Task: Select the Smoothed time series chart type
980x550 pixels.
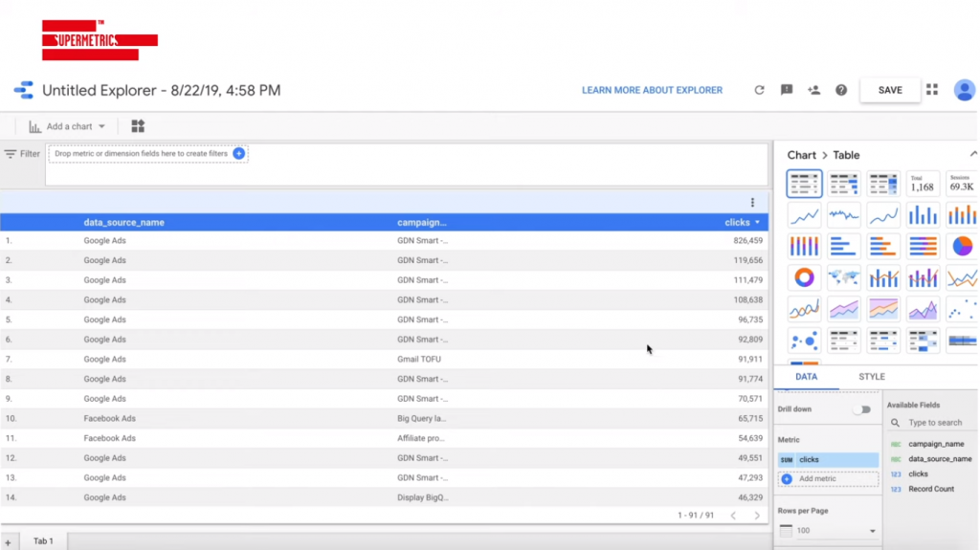Action: tap(883, 215)
